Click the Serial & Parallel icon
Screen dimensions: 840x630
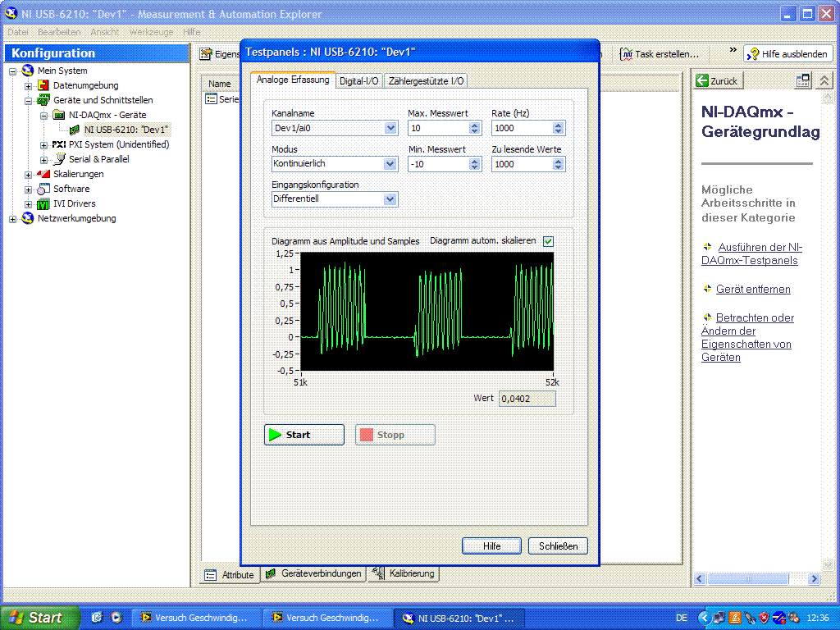tap(59, 159)
